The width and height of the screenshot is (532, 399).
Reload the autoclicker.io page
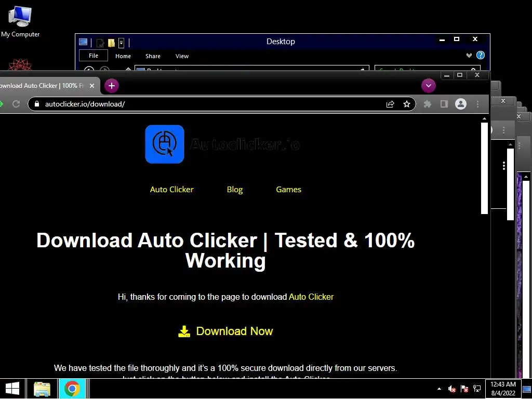(x=16, y=104)
